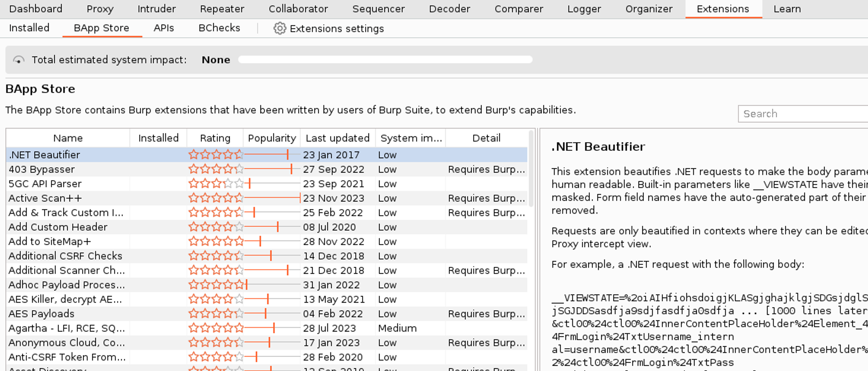Sort by the Last updated column header

(x=337, y=138)
